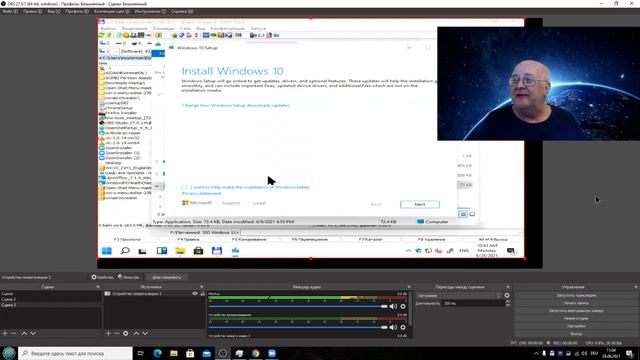Viewport: 640px width, 360px height.
Task: Open the Профиль menu
Action: tap(77, 11)
